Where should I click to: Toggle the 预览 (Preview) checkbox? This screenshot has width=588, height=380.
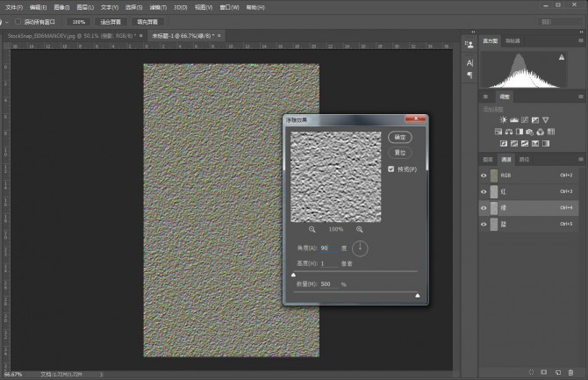point(391,169)
